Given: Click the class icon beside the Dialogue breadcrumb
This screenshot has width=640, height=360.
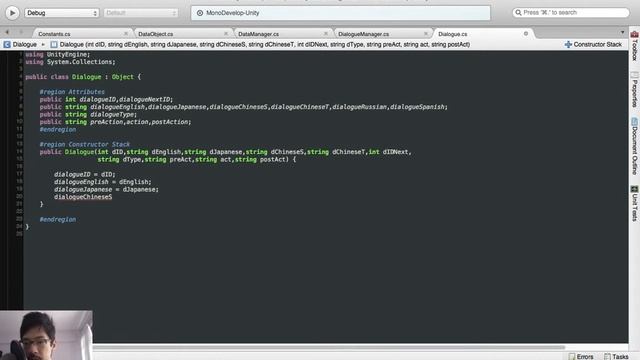Looking at the screenshot, I should click(7, 44).
